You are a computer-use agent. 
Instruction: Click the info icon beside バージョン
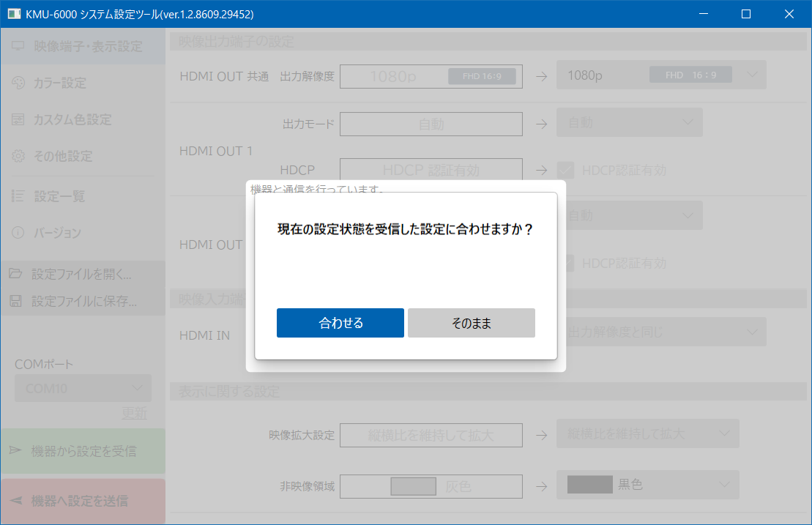(18, 233)
